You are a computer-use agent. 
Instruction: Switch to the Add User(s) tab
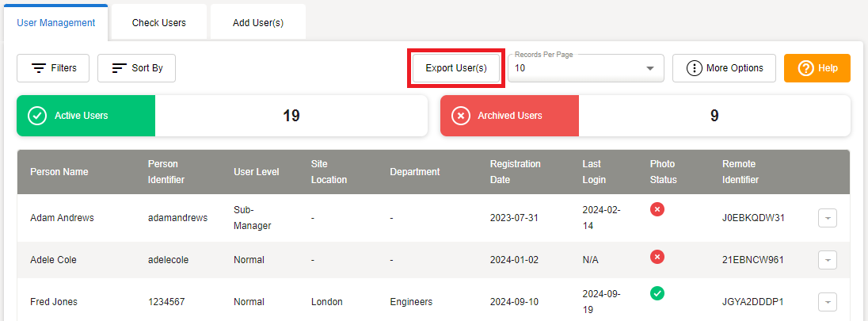[x=258, y=23]
